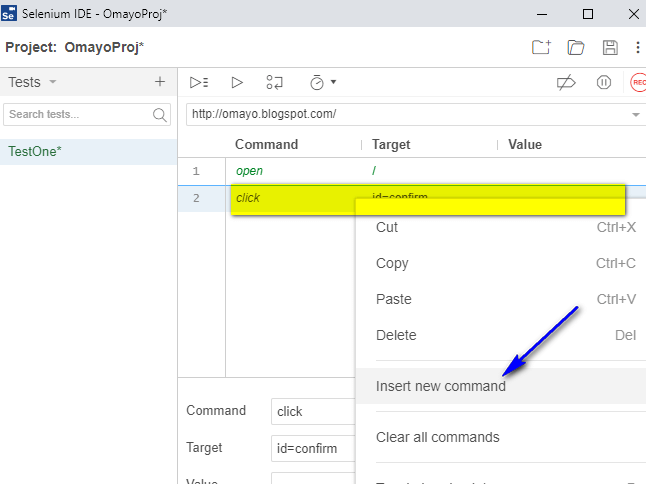646x484 pixels.
Task: Click the row number 1 cell
Action: [196, 171]
